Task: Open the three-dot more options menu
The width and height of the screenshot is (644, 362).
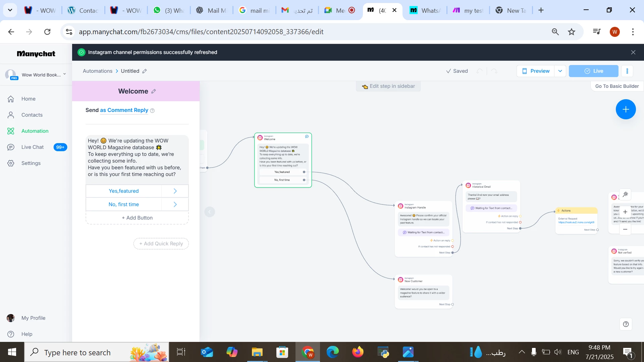Action: [x=627, y=71]
